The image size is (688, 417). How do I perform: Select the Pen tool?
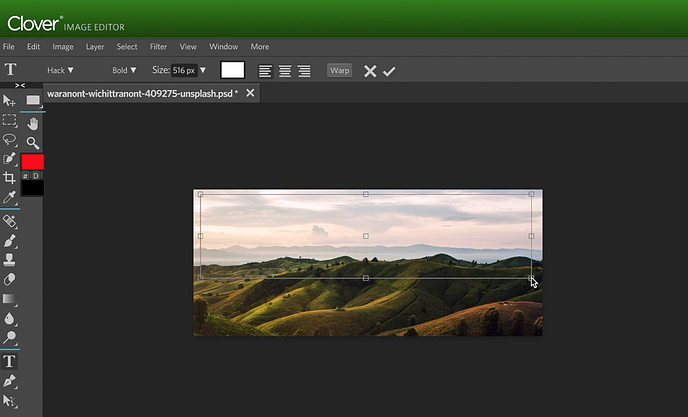(9, 381)
